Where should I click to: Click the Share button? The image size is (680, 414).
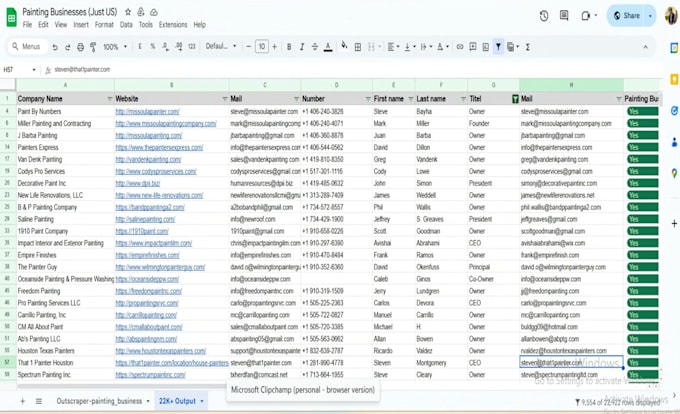tap(627, 16)
